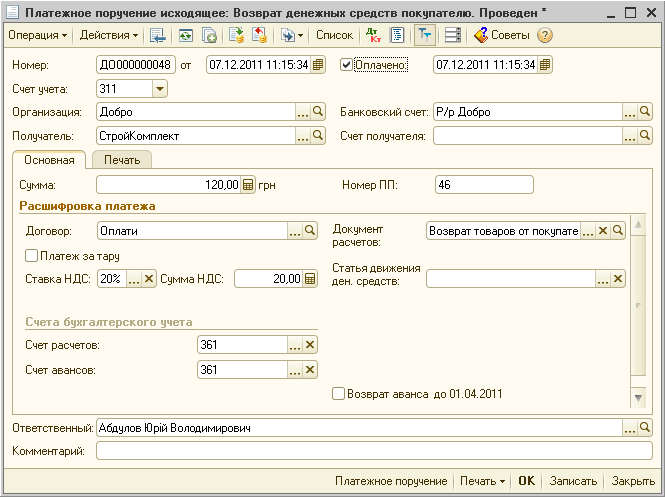Click the Список toolbar button
Screen dimensions: 665x497
click(x=334, y=35)
